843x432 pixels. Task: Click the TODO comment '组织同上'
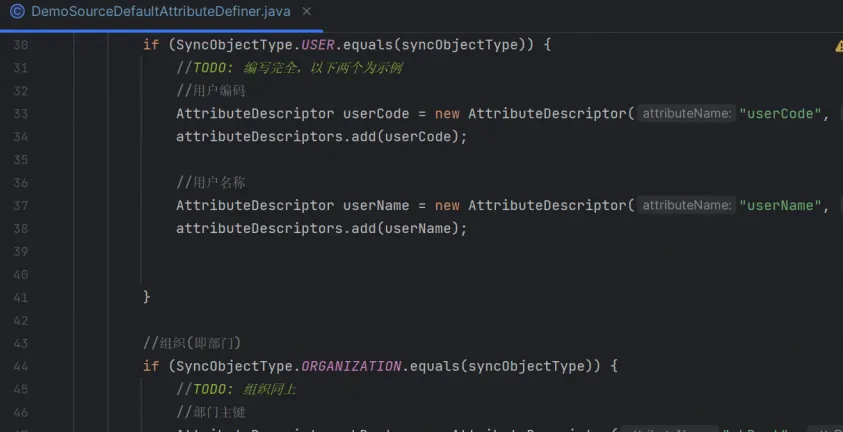(236, 389)
